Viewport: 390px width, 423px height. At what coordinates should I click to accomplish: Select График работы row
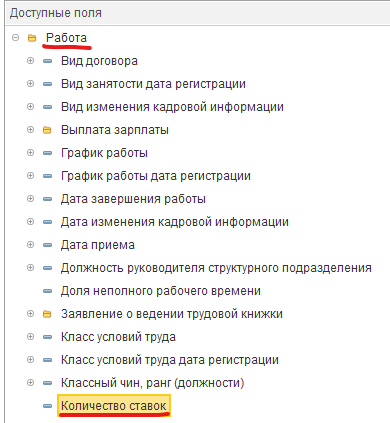tap(104, 153)
